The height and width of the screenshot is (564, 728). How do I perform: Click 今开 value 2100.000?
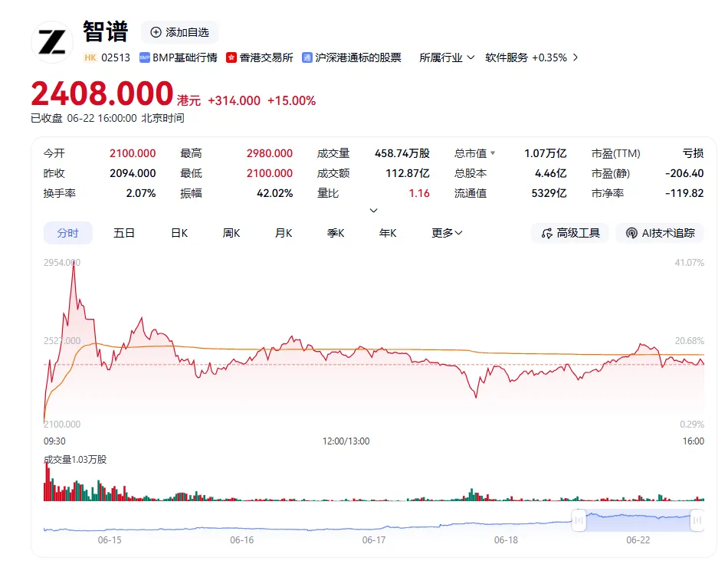pos(133,153)
